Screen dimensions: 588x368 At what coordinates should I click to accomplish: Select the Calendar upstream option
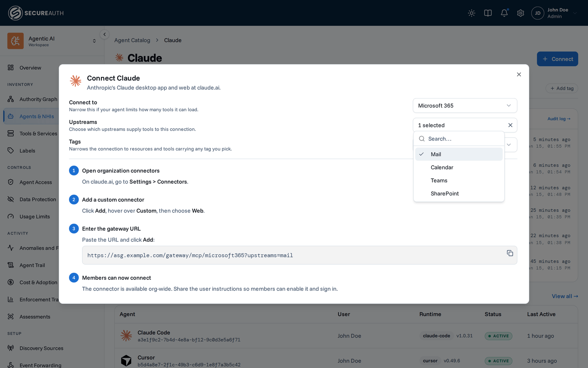459,167
